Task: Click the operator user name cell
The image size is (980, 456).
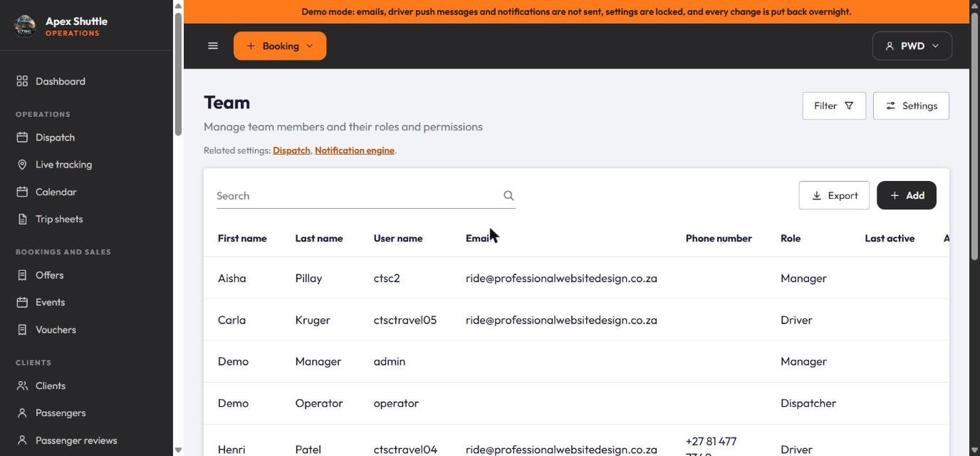Action: pos(396,403)
